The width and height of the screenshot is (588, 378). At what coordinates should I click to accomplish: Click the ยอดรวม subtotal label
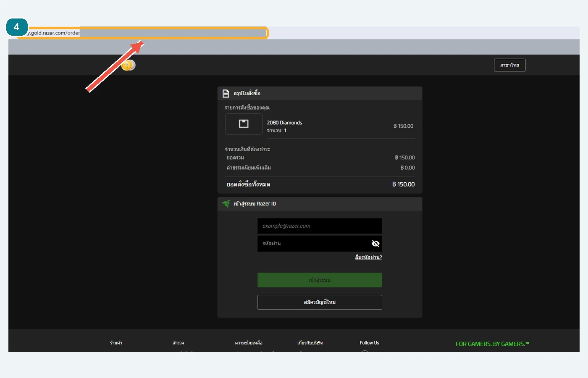(x=235, y=157)
